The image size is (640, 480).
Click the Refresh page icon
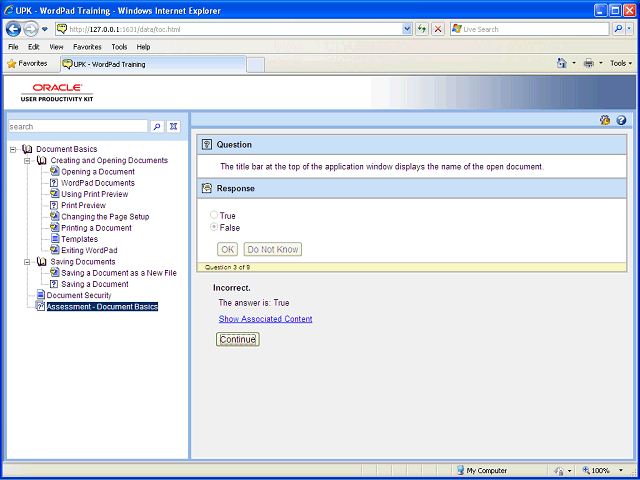tap(422, 29)
